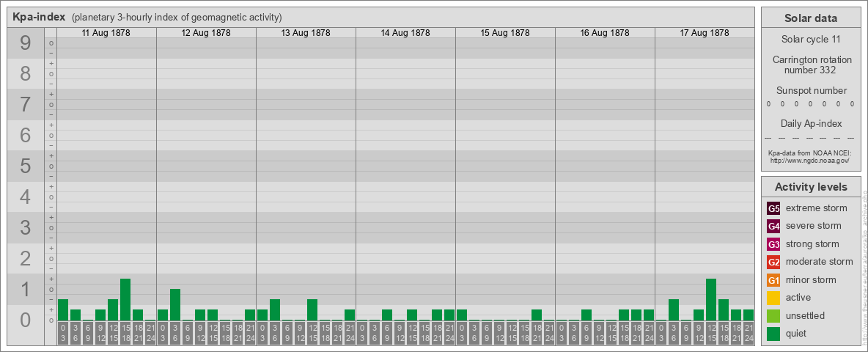Click the Kp scale number 5
This screenshot has height=352, width=868.
(25, 166)
